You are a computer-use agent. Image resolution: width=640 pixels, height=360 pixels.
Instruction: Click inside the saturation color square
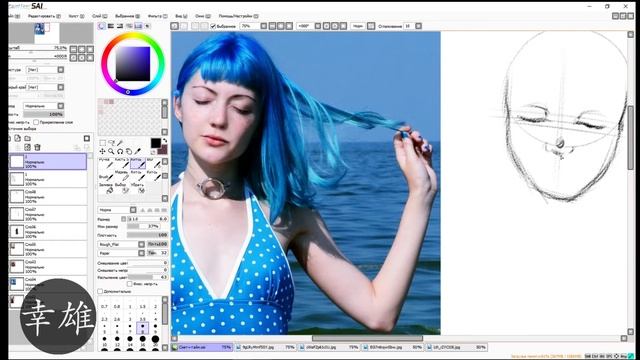(x=133, y=64)
